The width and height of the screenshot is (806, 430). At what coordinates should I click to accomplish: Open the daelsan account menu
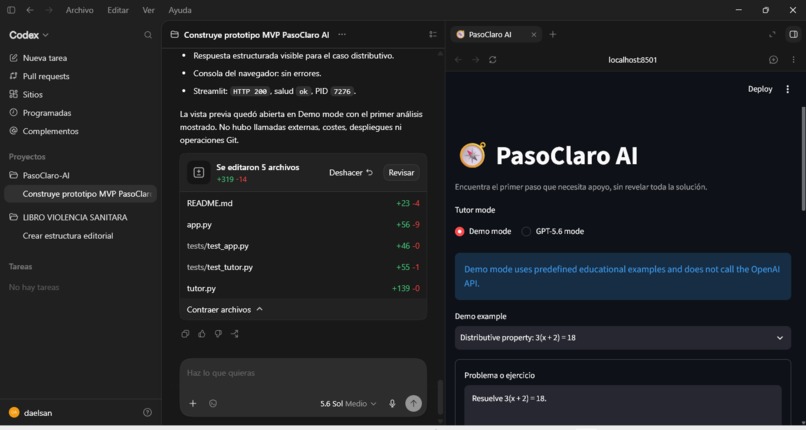pyautogui.click(x=31, y=413)
